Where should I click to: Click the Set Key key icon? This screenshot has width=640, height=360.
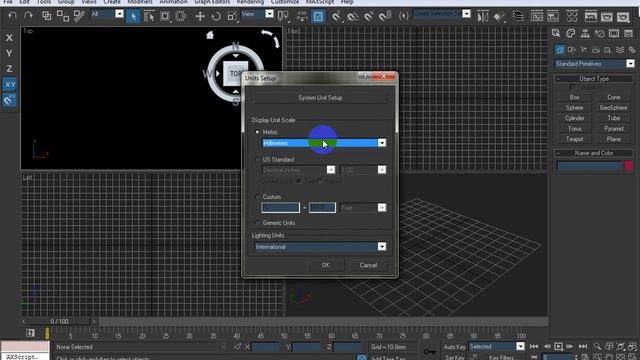tap(429, 351)
